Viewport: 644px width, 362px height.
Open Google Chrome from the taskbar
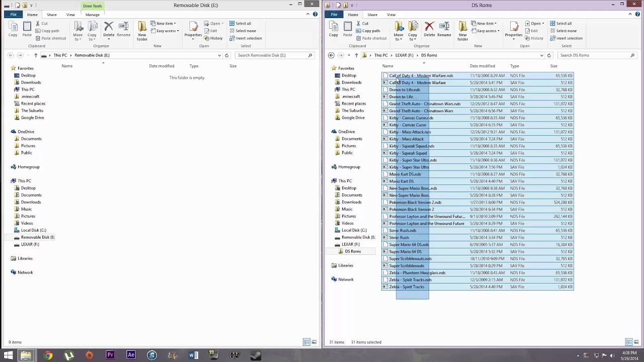pos(48,355)
